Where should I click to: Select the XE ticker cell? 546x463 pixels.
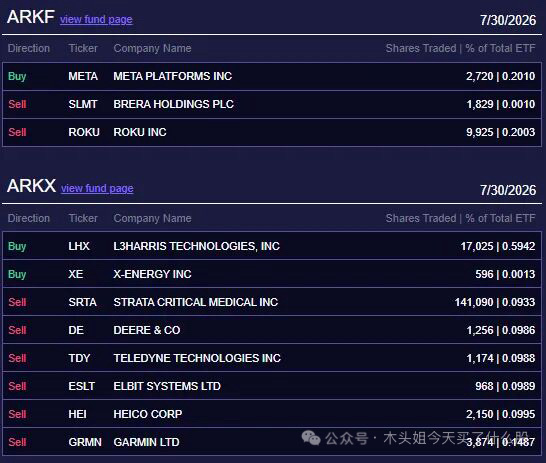coord(76,274)
